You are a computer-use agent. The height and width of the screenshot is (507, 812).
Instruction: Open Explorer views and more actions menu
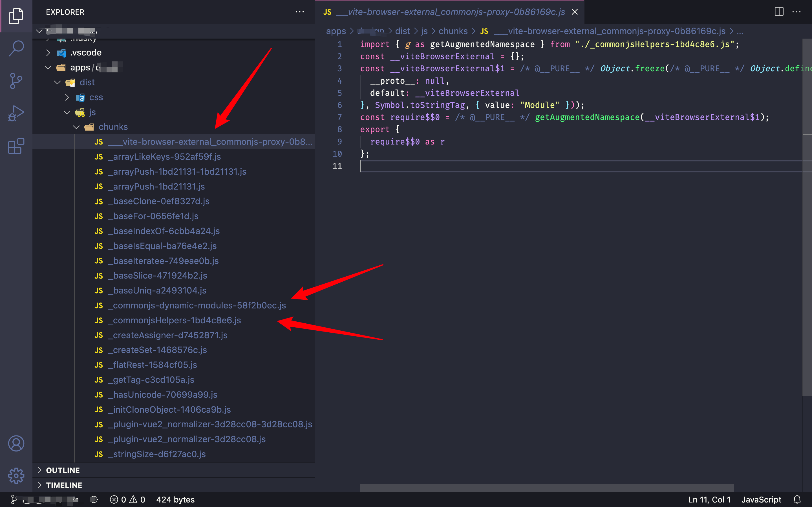pos(299,12)
